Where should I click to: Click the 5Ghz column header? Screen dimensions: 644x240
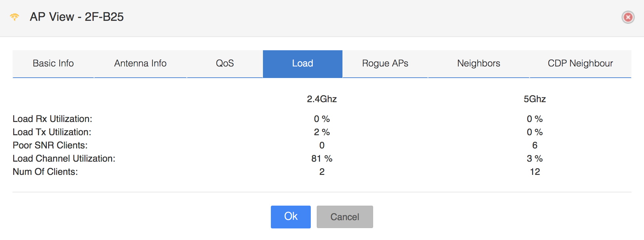535,99
